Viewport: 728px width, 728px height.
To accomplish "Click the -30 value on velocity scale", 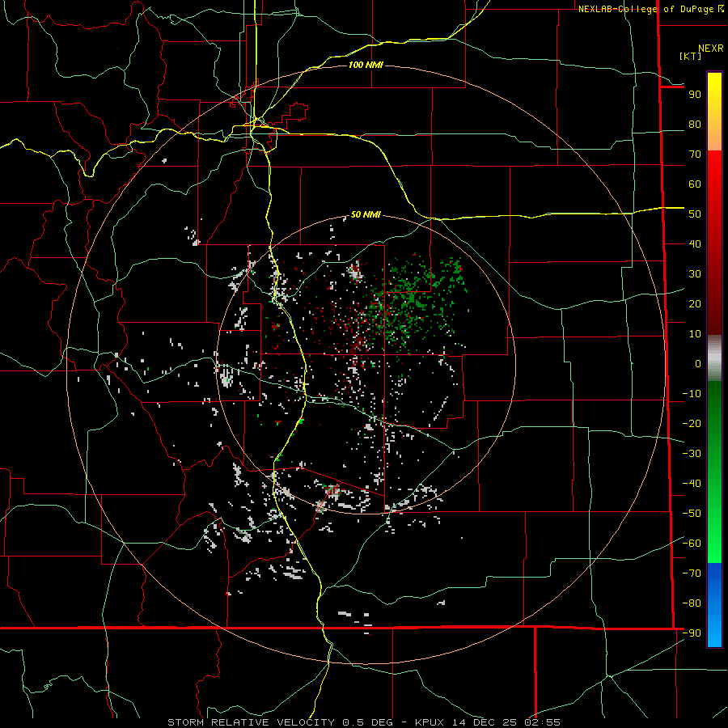I will pos(692,454).
